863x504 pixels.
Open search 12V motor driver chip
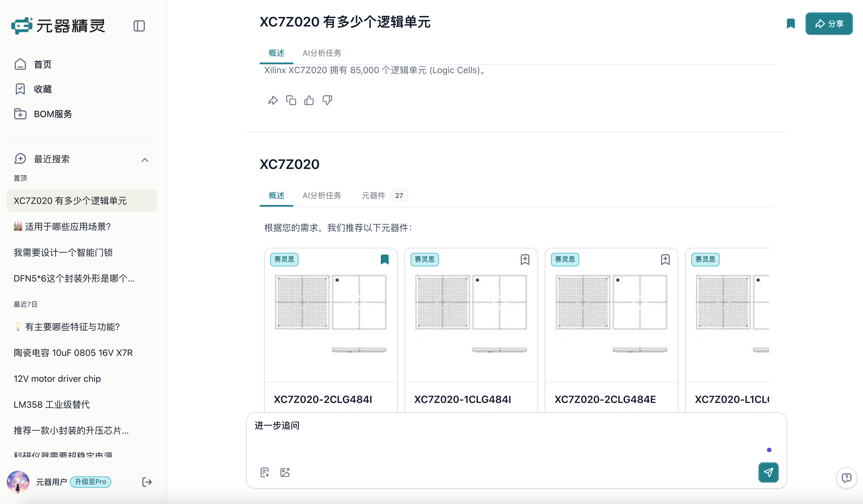(82, 379)
